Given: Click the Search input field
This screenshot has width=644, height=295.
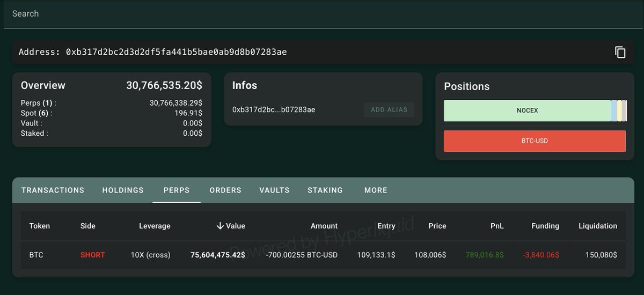Looking at the screenshot, I should click(322, 14).
